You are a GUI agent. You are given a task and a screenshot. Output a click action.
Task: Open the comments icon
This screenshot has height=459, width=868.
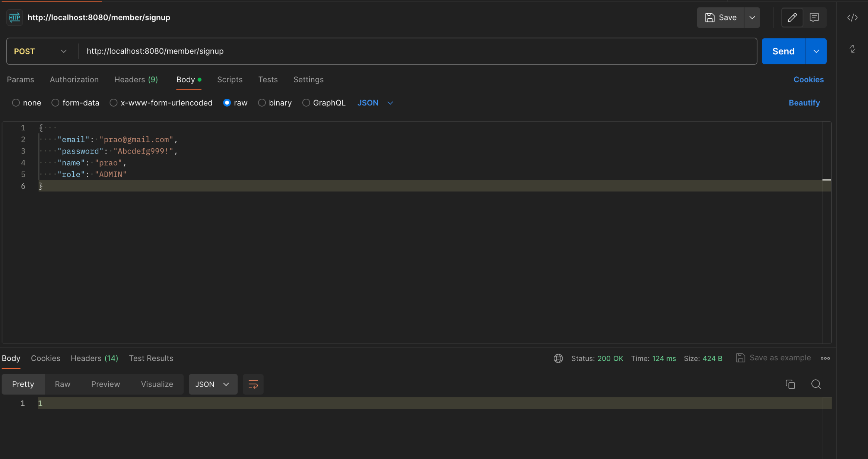pyautogui.click(x=814, y=18)
